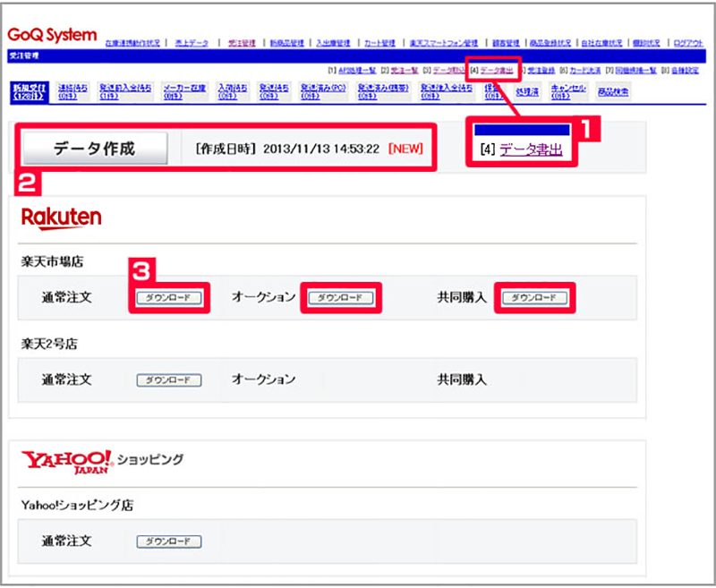Select the 商品検索 tab
The image size is (716, 588).
click(613, 92)
